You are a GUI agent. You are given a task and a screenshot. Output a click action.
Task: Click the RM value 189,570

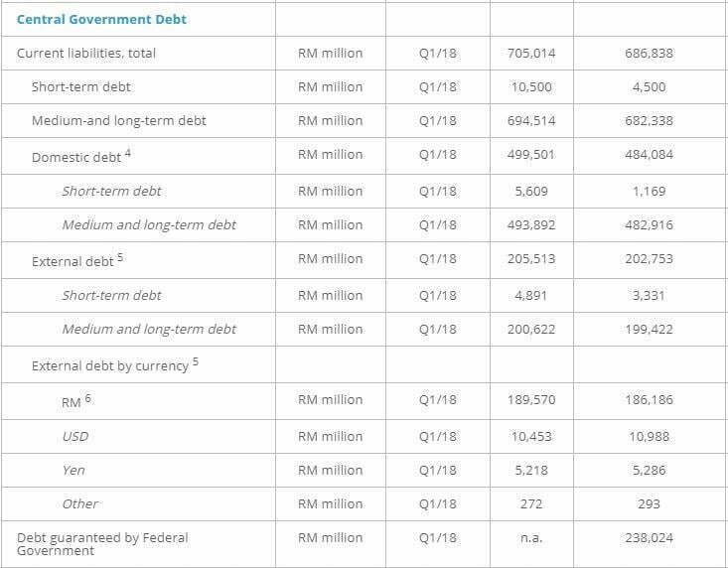tap(531, 400)
